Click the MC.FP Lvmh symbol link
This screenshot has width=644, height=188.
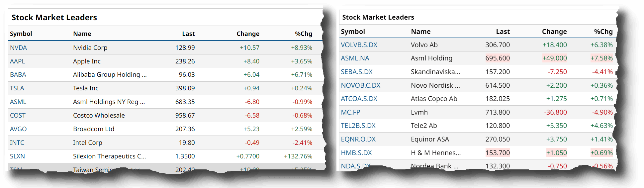click(x=350, y=112)
